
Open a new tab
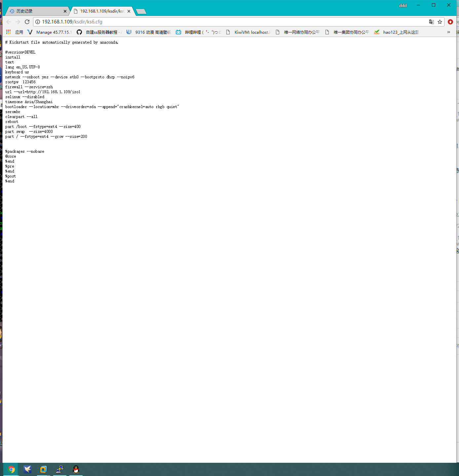[141, 12]
